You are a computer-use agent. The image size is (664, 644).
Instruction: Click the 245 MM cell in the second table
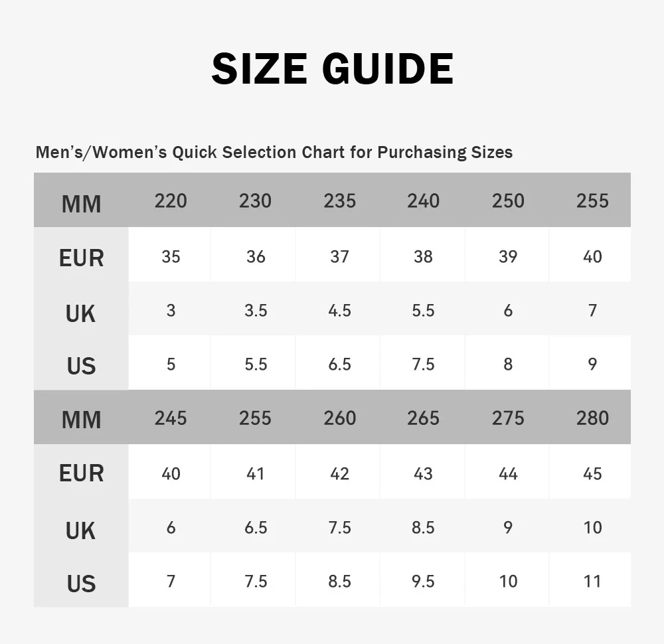tap(171, 418)
